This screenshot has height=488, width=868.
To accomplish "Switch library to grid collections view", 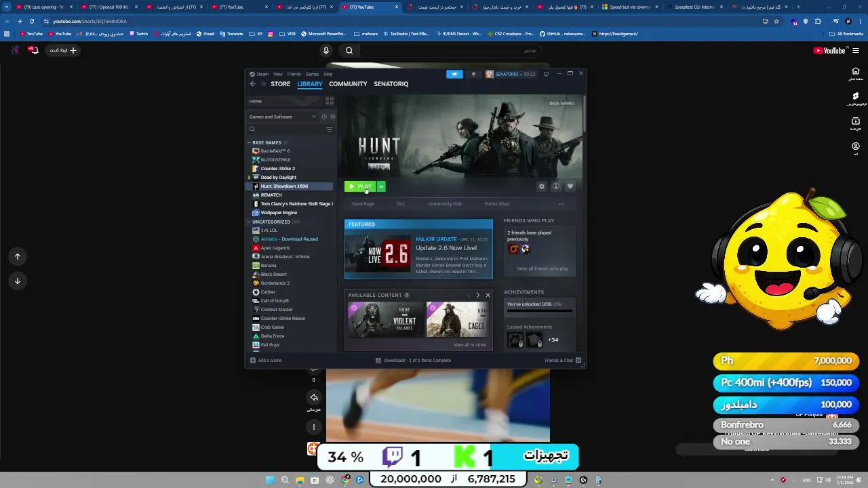I will (x=330, y=101).
